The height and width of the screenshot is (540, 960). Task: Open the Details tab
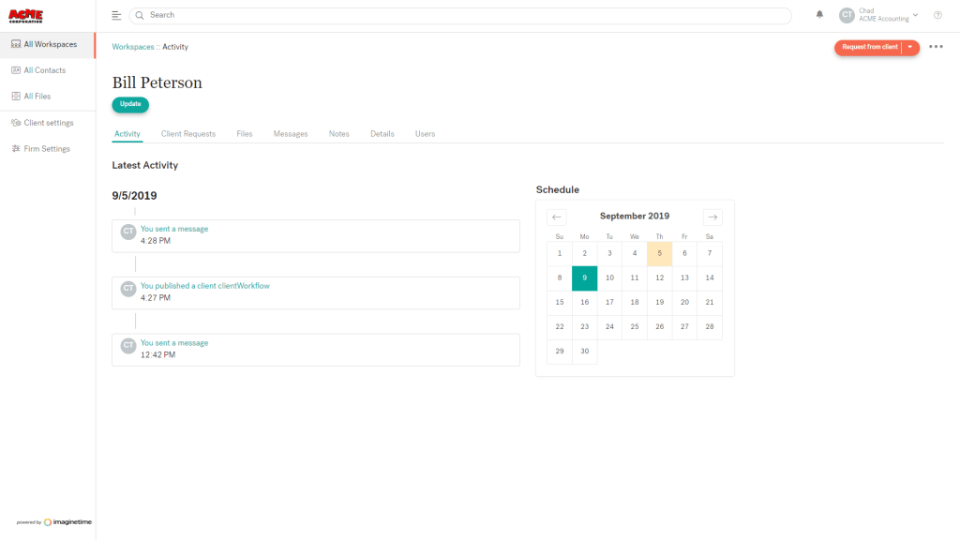[382, 134]
